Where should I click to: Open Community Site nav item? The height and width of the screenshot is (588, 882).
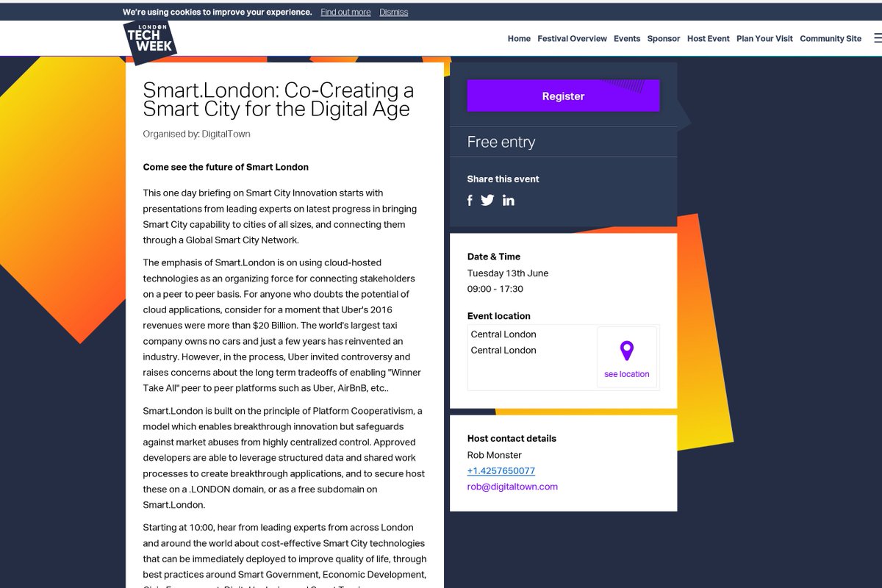click(831, 39)
